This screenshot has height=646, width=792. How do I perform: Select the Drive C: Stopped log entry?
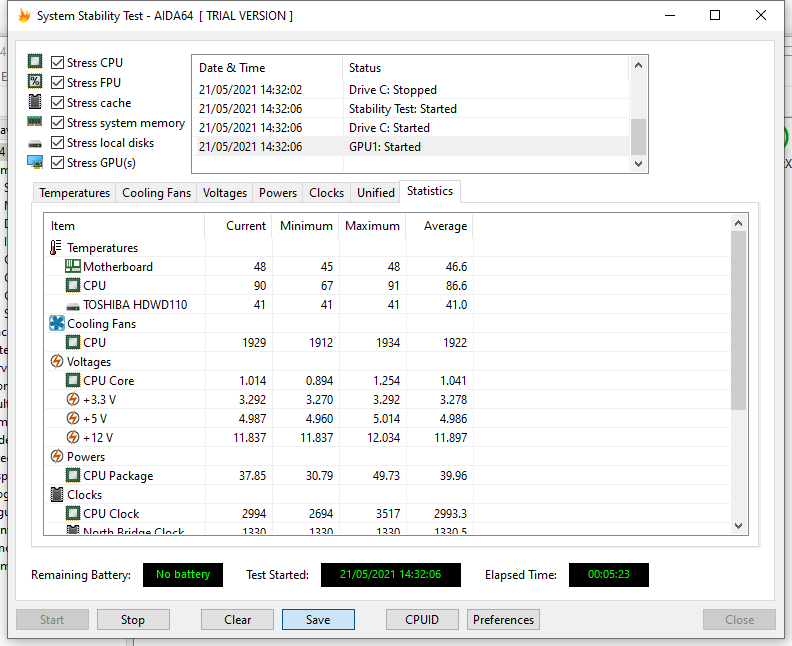pos(412,90)
